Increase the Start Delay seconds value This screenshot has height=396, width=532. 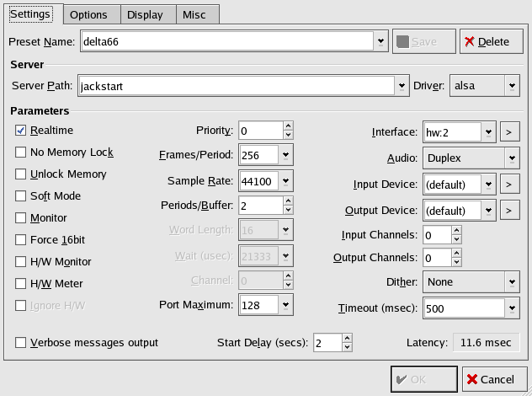point(347,338)
